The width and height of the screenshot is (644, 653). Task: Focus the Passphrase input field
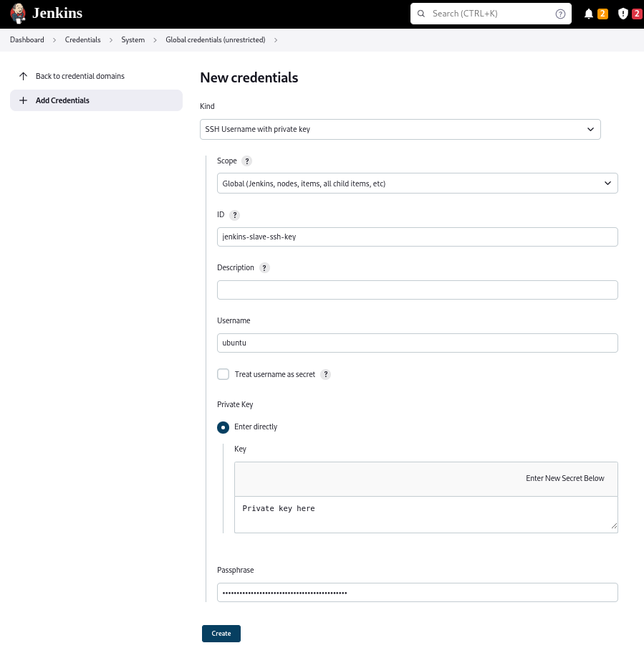pyautogui.click(x=417, y=593)
